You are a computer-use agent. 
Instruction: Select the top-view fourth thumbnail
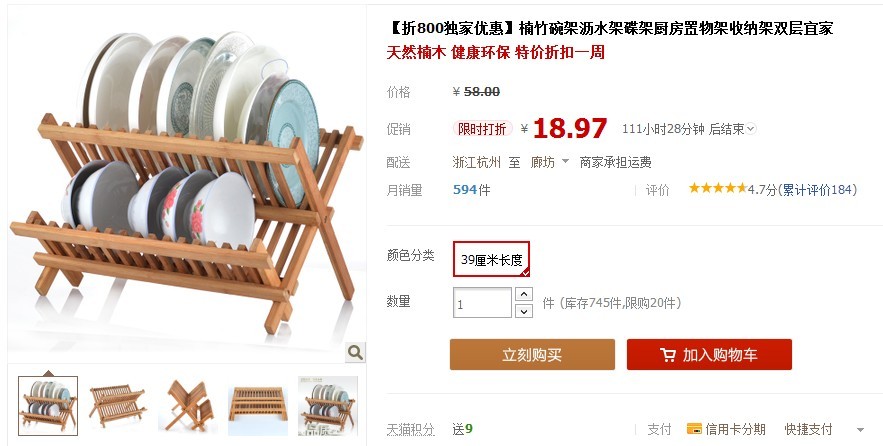click(258, 406)
